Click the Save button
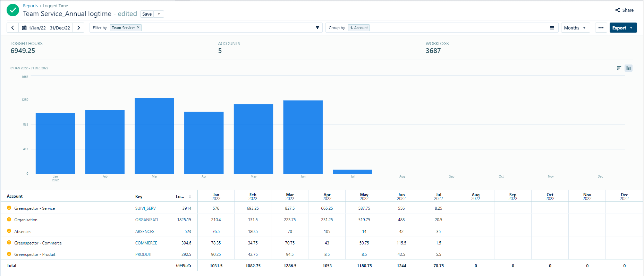This screenshot has width=644, height=276. tap(147, 14)
